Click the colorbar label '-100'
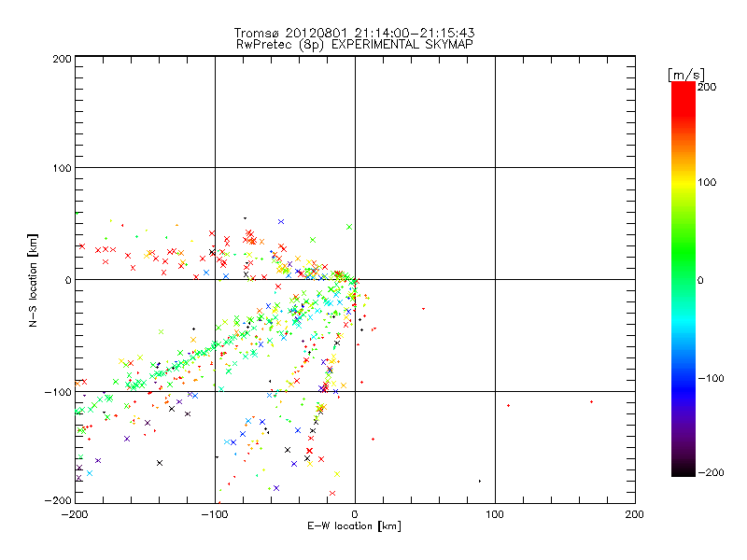Screen dimensions: 747x560 (x=711, y=378)
